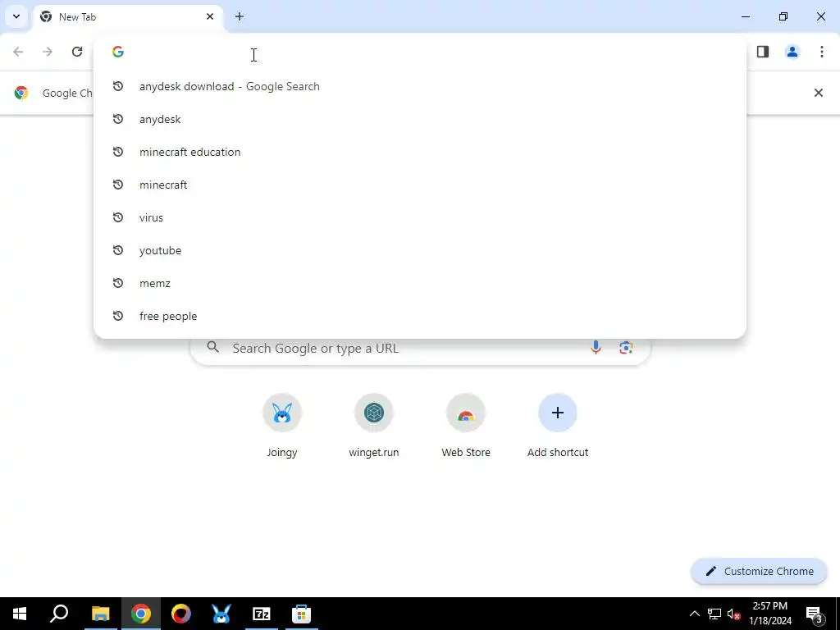Image resolution: width=840 pixels, height=630 pixels.
Task: Close the New Tab tab
Action: (210, 16)
